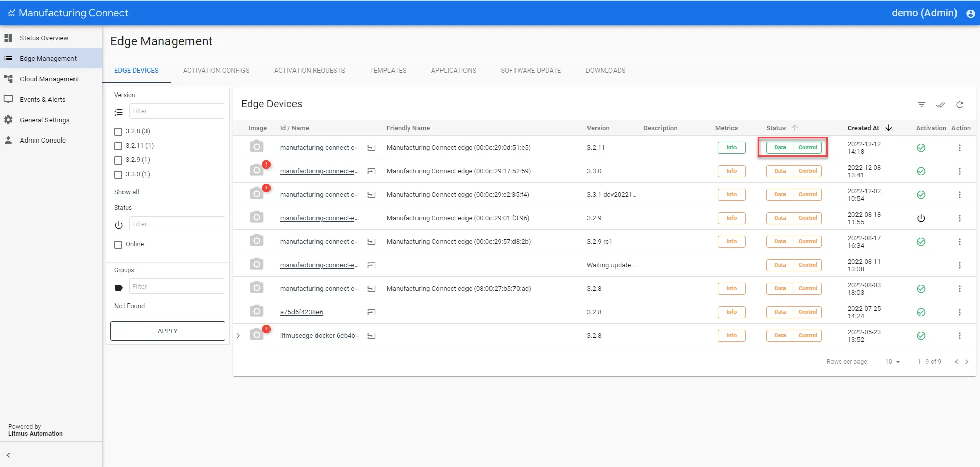The height and width of the screenshot is (467, 980).
Task: Open the Templates tab
Action: click(388, 71)
